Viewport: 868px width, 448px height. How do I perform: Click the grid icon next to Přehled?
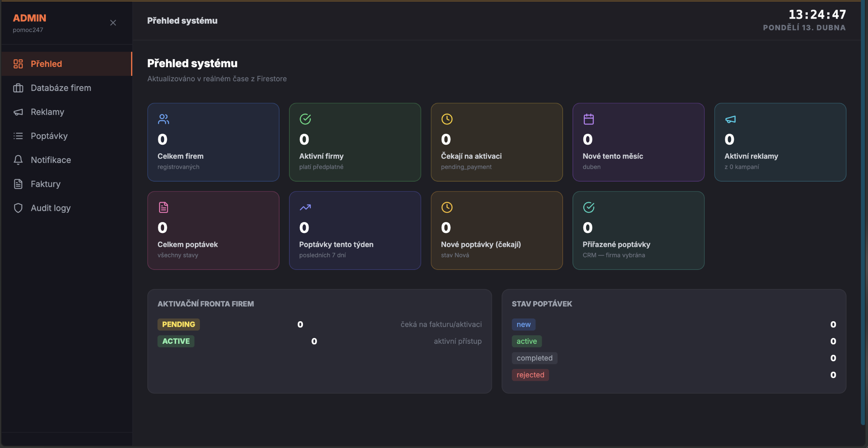coord(18,64)
